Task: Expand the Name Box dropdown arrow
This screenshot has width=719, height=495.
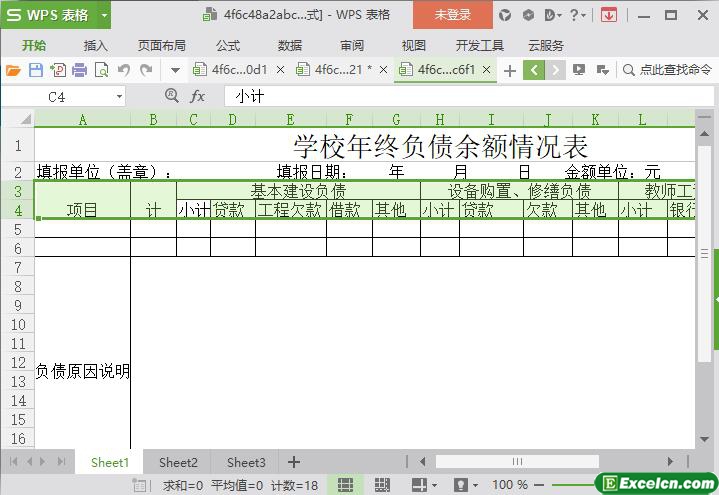Action: (x=120, y=97)
